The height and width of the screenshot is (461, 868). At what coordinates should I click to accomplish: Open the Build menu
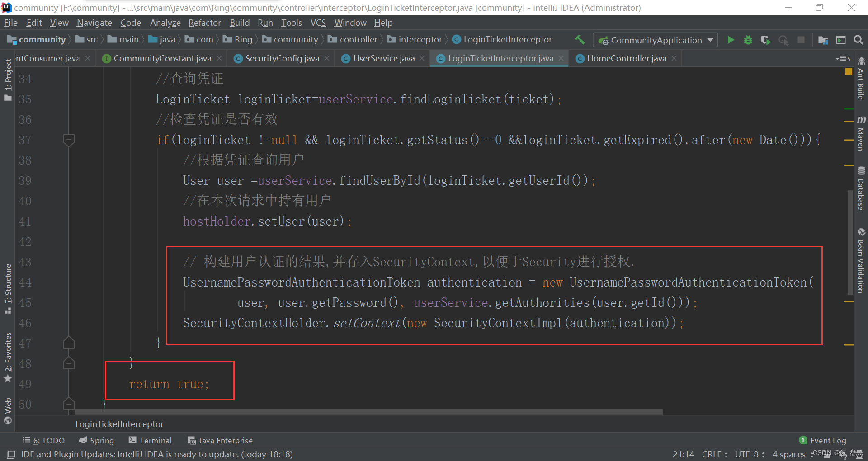click(x=240, y=23)
